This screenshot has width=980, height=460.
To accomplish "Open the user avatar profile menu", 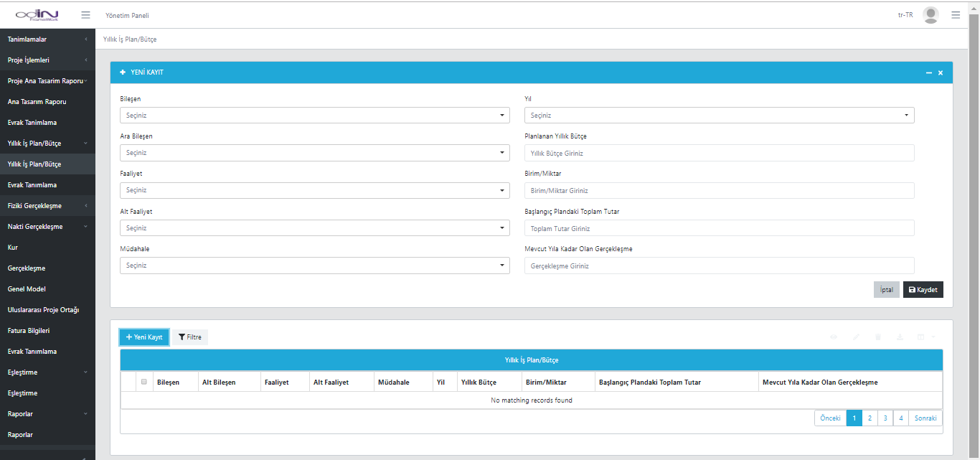I will tap(930, 15).
